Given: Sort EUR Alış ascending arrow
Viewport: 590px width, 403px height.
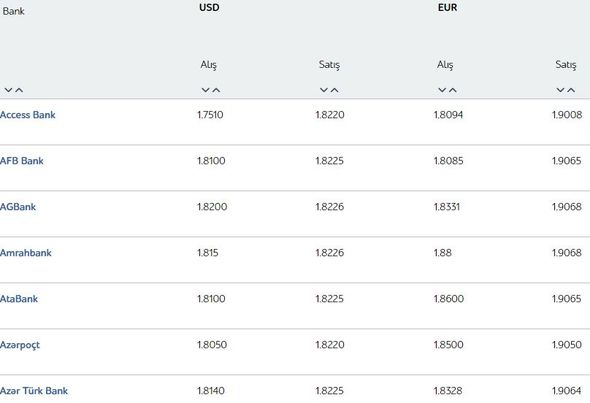Looking at the screenshot, I should (453, 90).
